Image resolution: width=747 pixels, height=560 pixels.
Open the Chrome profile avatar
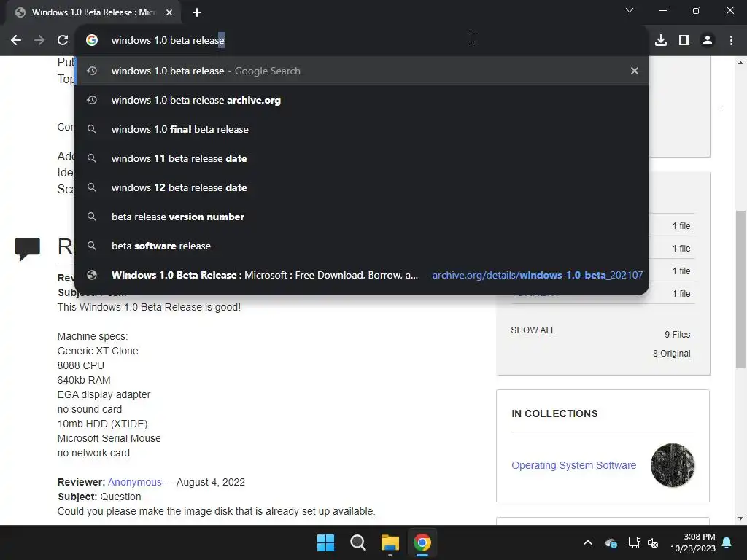(708, 41)
